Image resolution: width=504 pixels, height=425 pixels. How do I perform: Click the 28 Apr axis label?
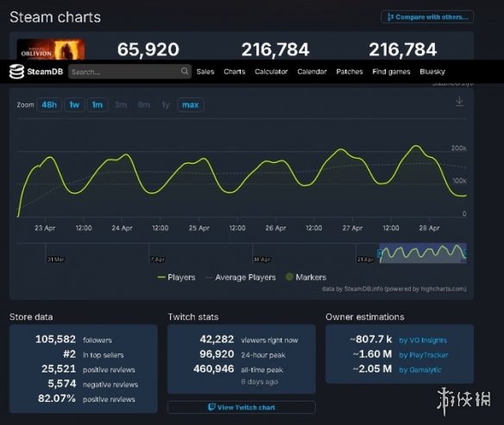[x=429, y=228]
